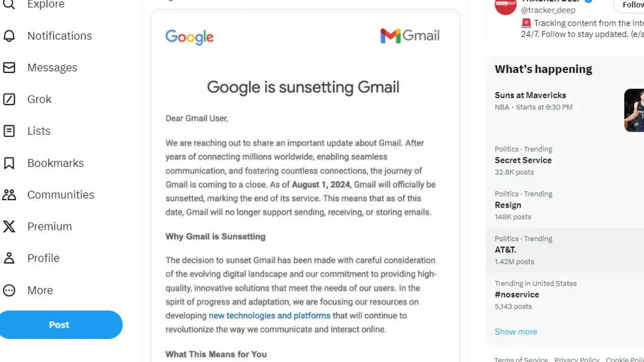The height and width of the screenshot is (362, 644).
Task: Select the Premium X icon
Action: (x=9, y=226)
